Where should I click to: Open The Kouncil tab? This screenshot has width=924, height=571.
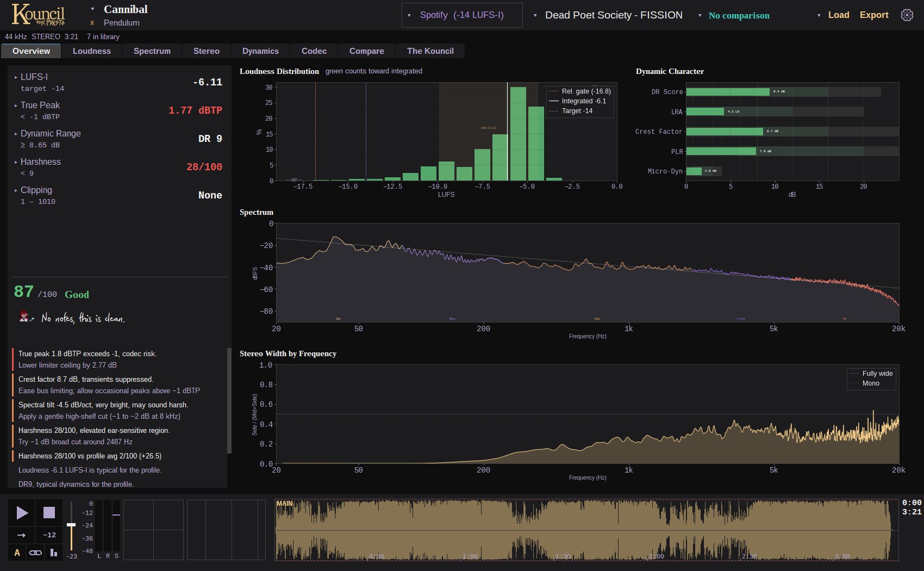[x=430, y=51]
